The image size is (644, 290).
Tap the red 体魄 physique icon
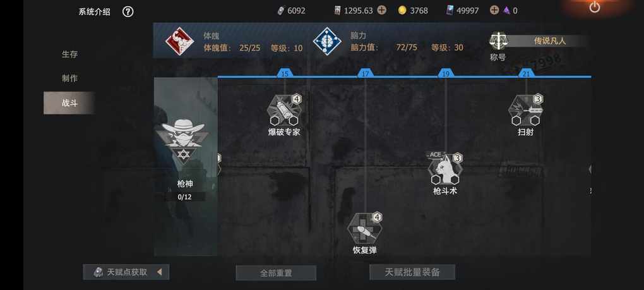[x=179, y=41]
